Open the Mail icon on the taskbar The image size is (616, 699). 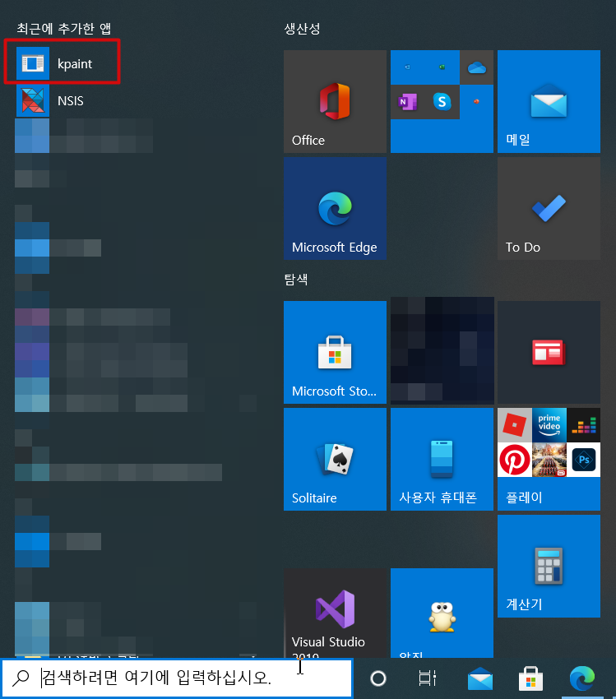[x=480, y=678]
